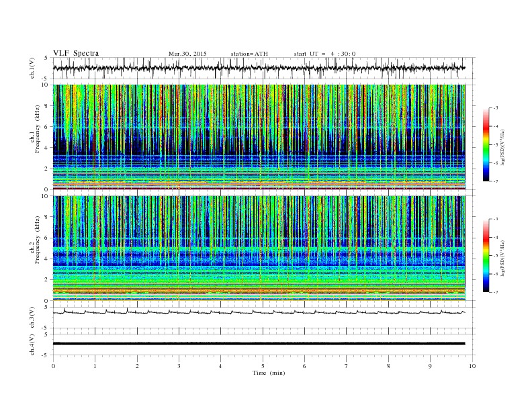
Task: Select the "ch.3(V)" axis label
Action: [32, 318]
